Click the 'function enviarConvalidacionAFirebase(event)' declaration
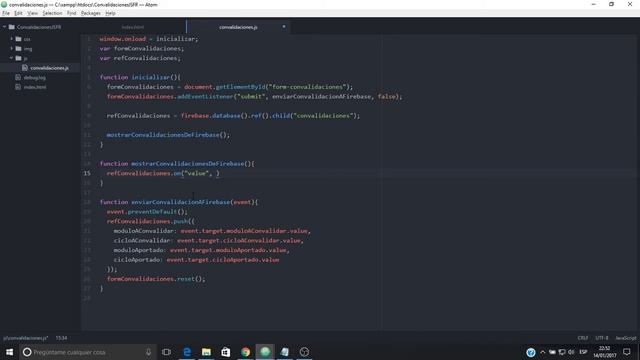 pyautogui.click(x=179, y=202)
